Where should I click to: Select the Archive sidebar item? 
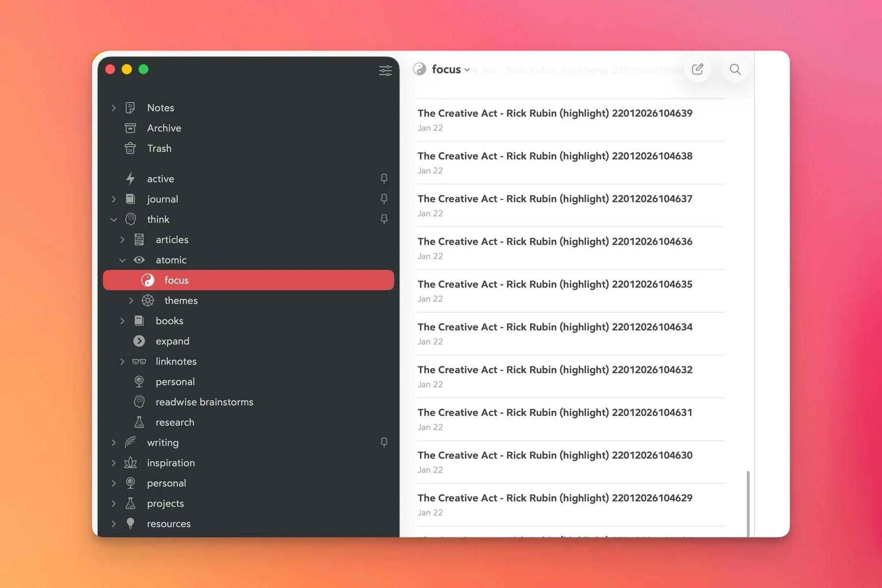click(248, 128)
